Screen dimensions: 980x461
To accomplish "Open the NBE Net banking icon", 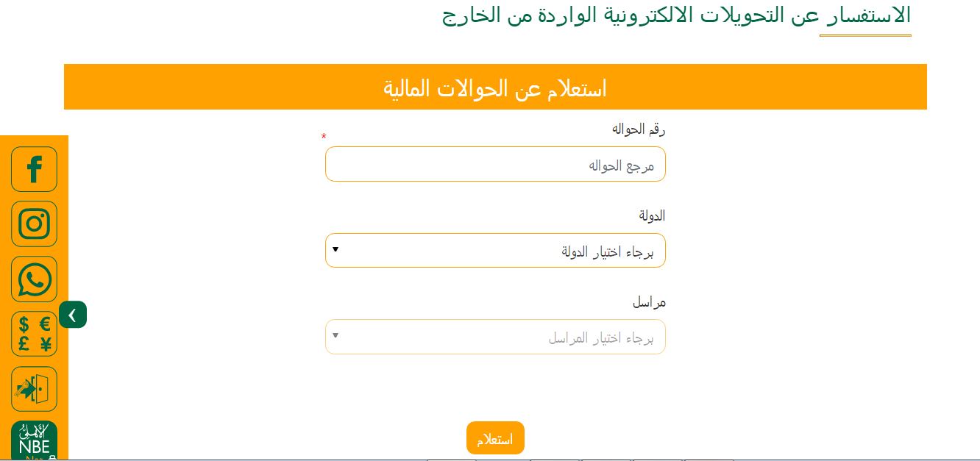I will point(34,440).
